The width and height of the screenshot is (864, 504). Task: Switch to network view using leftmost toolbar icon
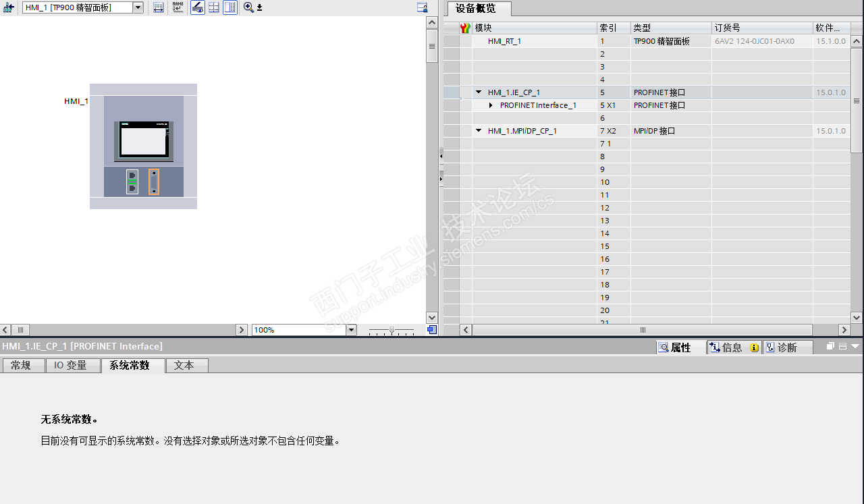pyautogui.click(x=8, y=7)
